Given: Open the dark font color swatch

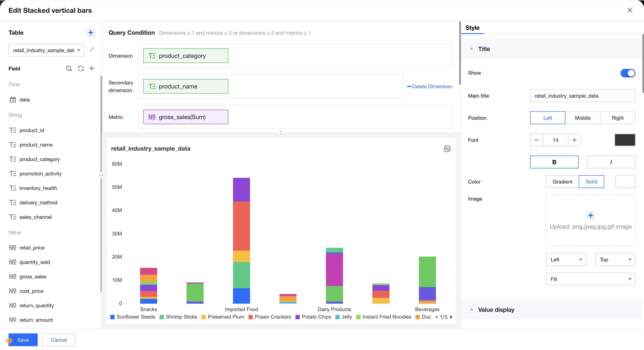Looking at the screenshot, I should point(625,140).
